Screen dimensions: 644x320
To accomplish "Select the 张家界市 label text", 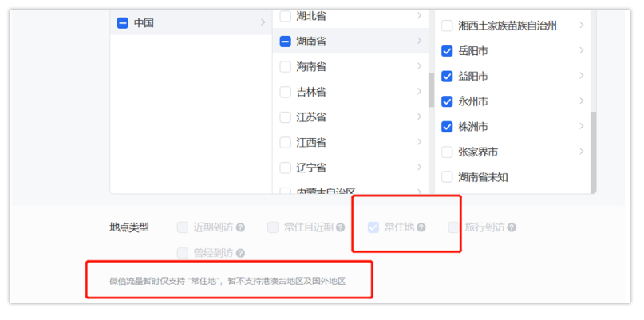I will [x=478, y=152].
